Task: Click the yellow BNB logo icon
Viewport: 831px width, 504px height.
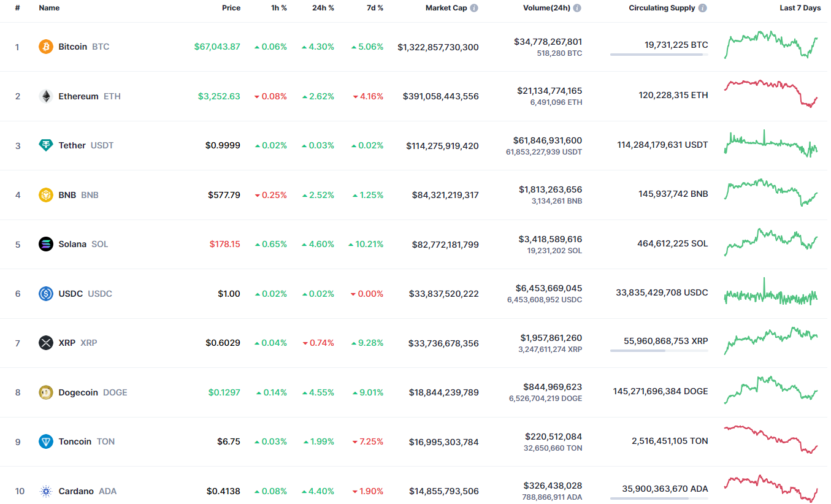Action: (x=46, y=195)
